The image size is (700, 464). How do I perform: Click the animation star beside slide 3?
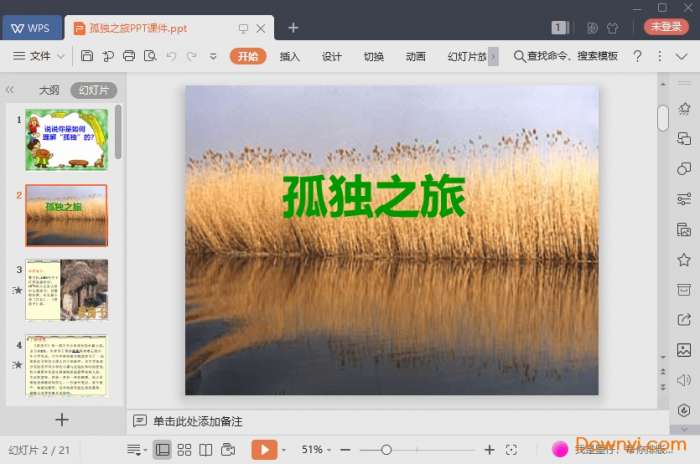[x=17, y=291]
